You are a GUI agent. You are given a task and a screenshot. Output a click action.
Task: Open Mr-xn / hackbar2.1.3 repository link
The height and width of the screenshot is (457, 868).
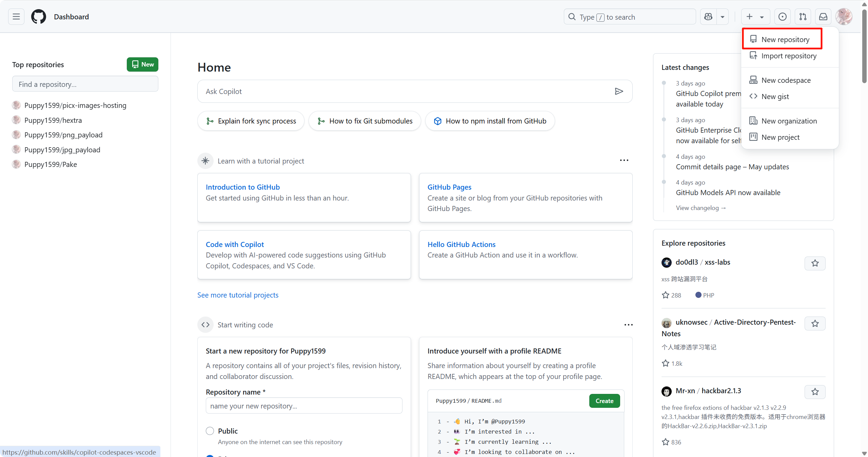pos(708,391)
